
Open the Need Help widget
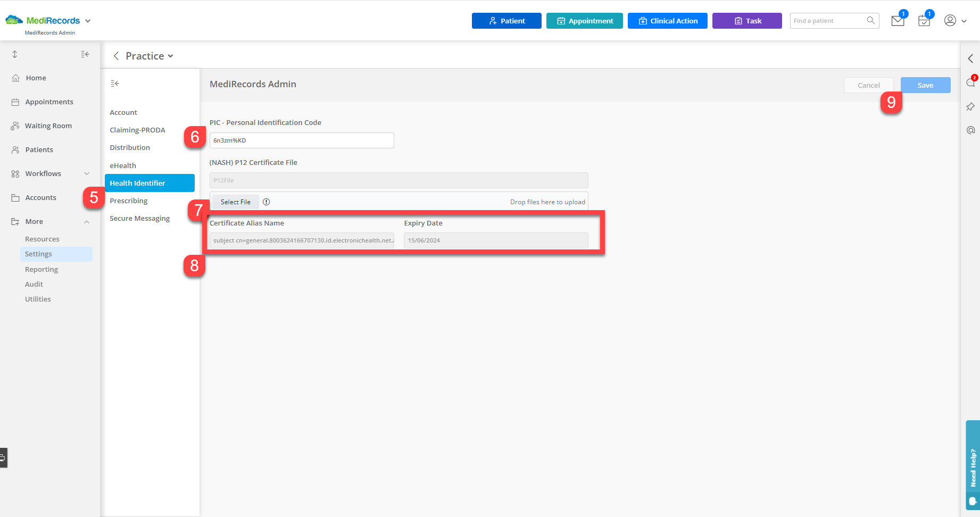973,465
